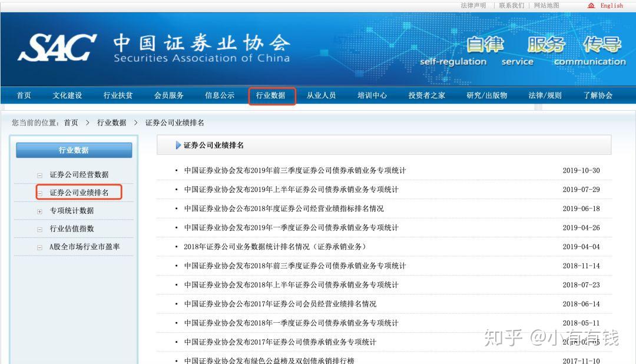Open the 2018年上半年债券承销业务专项统计 article
636x364 pixels.
point(291,285)
